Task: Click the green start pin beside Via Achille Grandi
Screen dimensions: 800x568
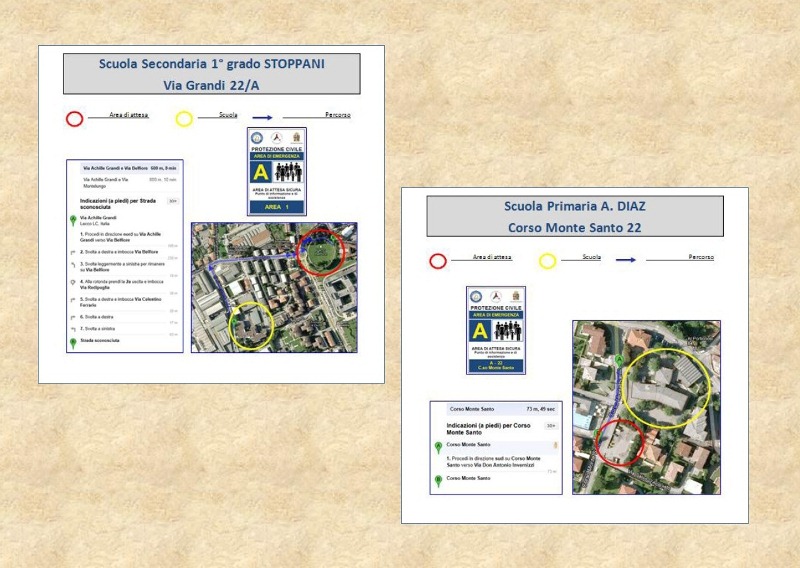Action: click(72, 220)
